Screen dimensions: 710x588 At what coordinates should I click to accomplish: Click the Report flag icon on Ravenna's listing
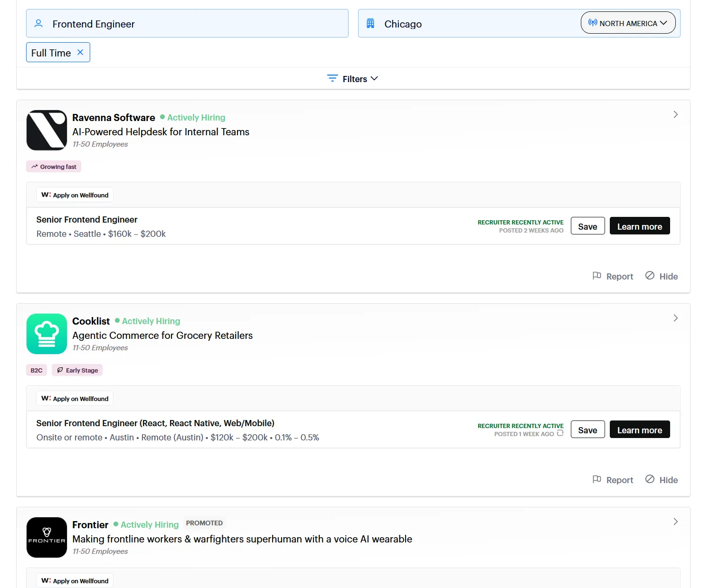coord(597,276)
